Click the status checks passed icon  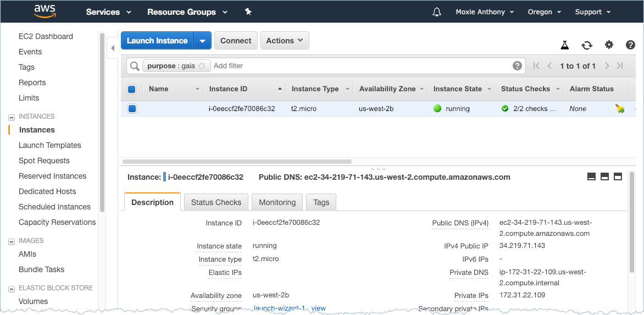pos(505,109)
